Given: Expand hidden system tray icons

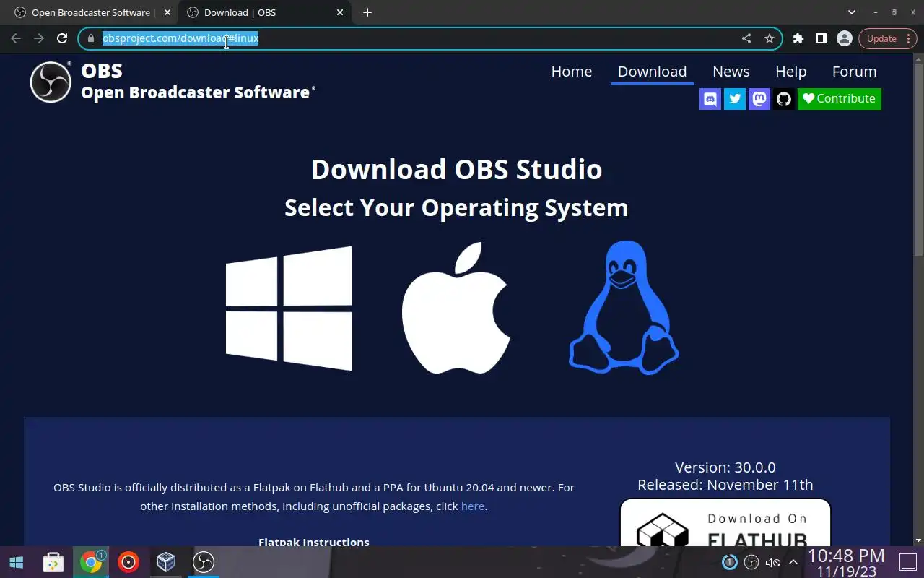Looking at the screenshot, I should 793,562.
